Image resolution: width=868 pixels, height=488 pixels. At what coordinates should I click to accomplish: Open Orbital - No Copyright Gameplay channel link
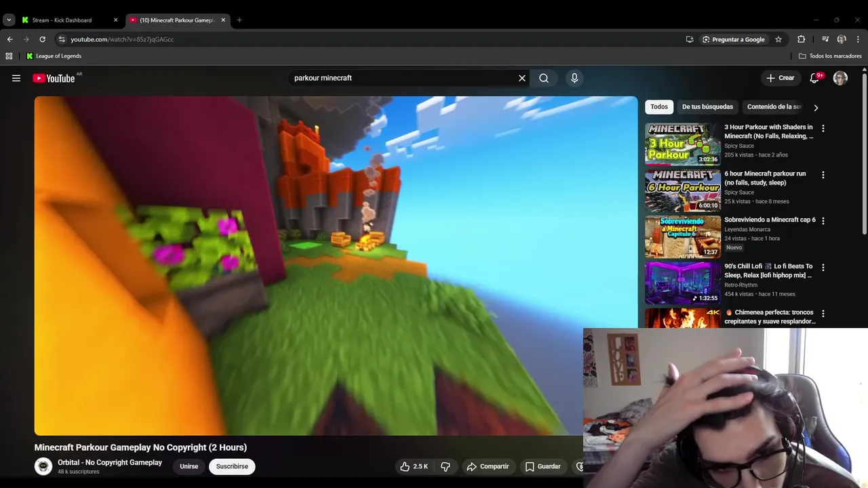[110, 462]
